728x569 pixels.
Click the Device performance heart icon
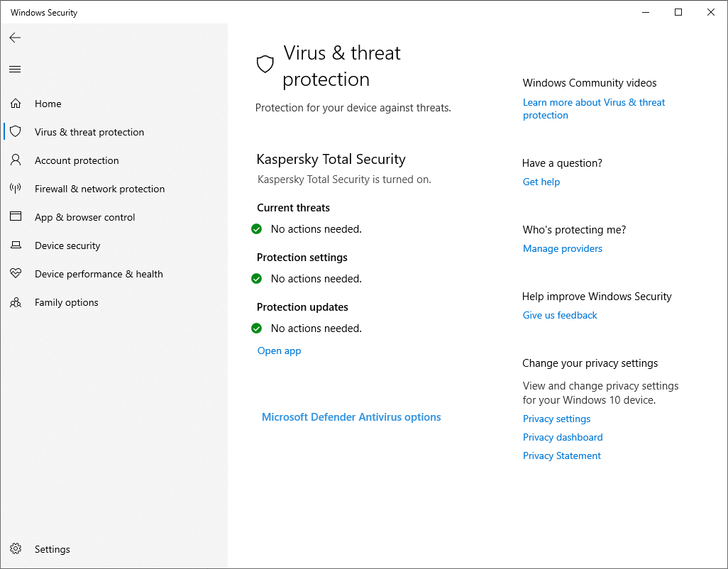[16, 274]
